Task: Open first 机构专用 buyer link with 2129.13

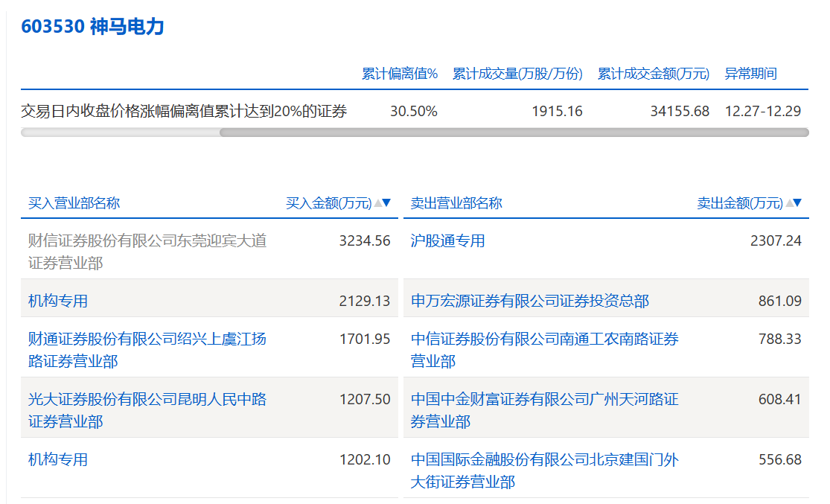Action: [58, 301]
